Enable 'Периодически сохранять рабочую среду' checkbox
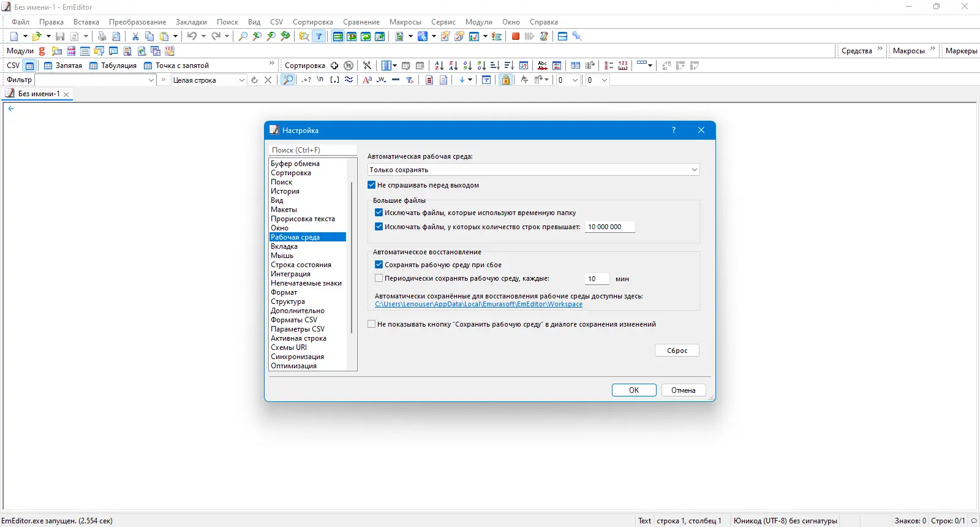The height and width of the screenshot is (527, 980). (379, 278)
